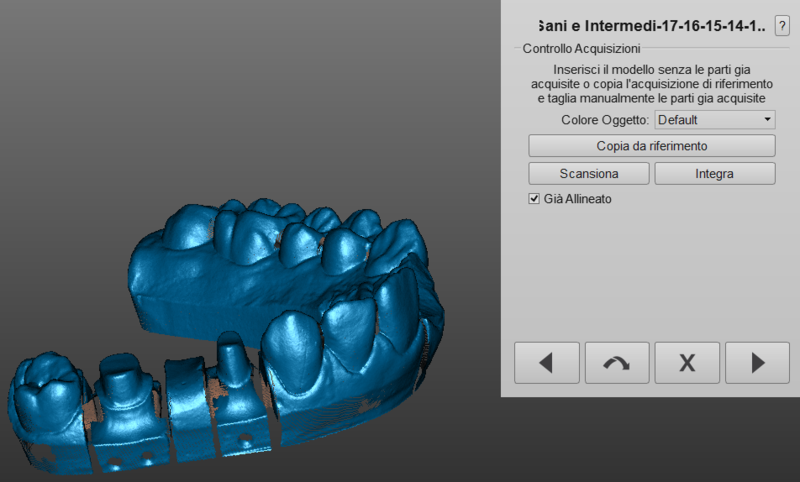Screen dimensions: 800x482
Task: Open the Colore Oggetto dropdown
Action: click(714, 120)
